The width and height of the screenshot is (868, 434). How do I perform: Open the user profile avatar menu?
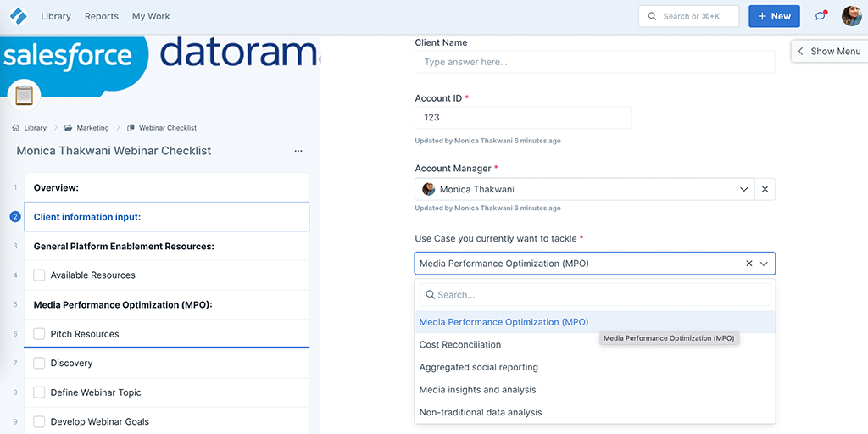(x=851, y=16)
